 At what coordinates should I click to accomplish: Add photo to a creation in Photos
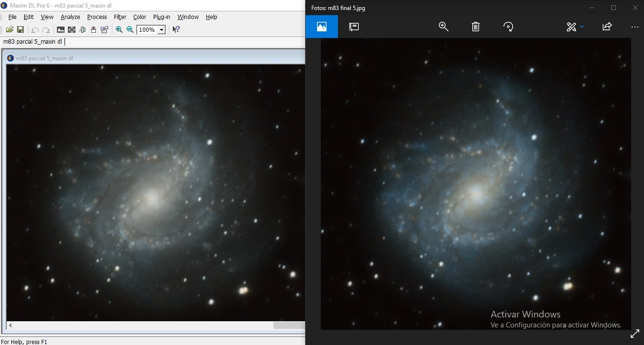[x=354, y=27]
